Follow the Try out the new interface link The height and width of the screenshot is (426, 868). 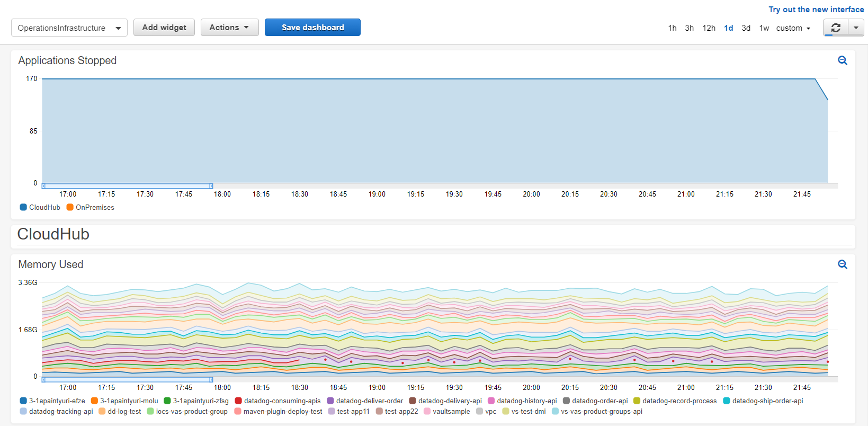(816, 10)
